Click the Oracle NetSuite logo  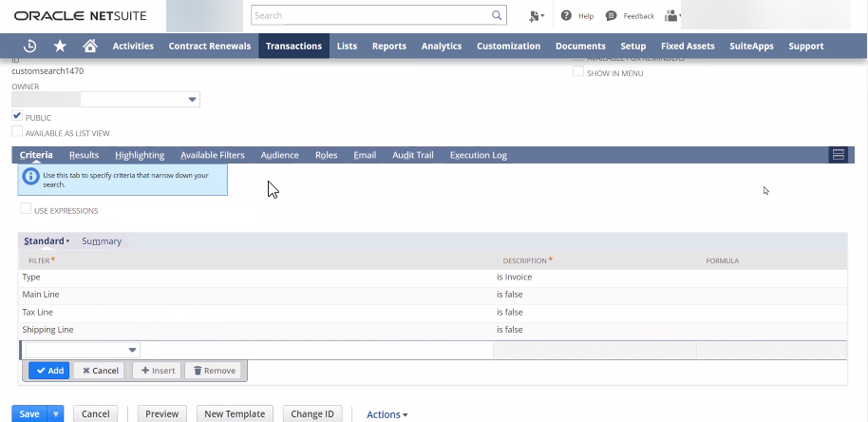pos(81,16)
